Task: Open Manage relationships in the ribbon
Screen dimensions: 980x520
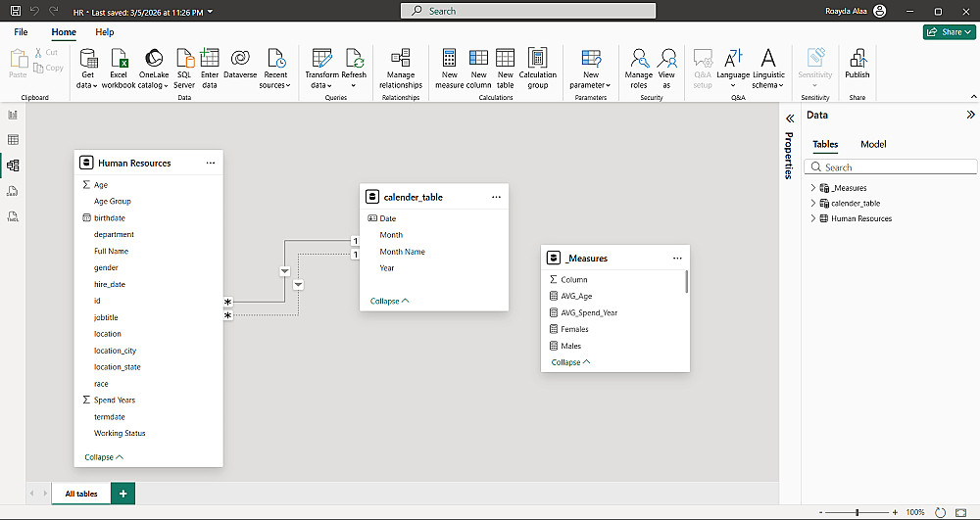Action: pos(401,65)
